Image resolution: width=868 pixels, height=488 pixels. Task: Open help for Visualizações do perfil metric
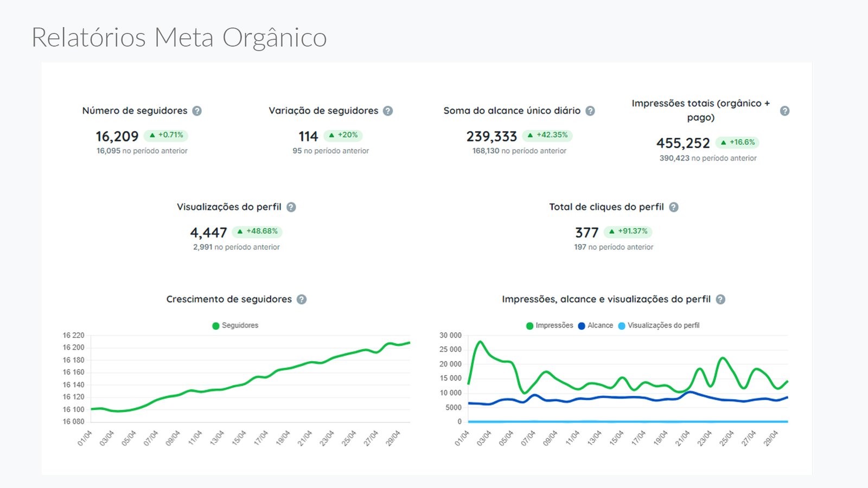[x=291, y=207]
